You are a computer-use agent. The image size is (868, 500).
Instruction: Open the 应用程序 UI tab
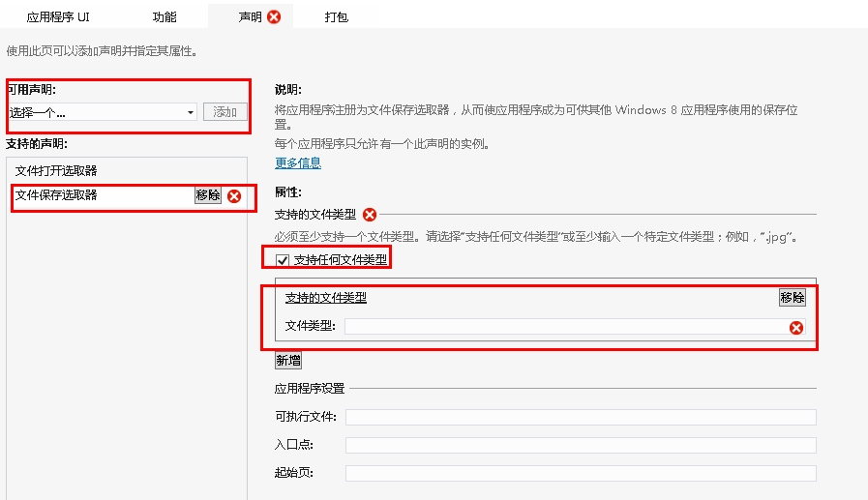57,17
